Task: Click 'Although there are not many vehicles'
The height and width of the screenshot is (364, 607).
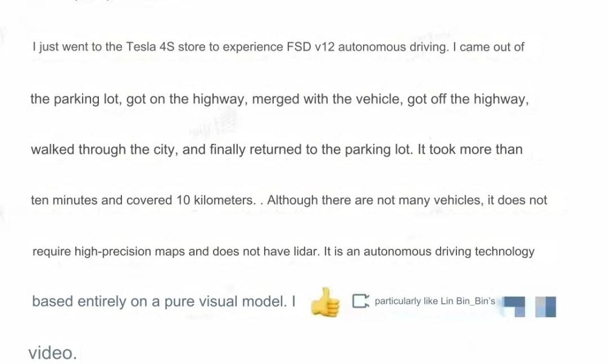Action: [375, 200]
